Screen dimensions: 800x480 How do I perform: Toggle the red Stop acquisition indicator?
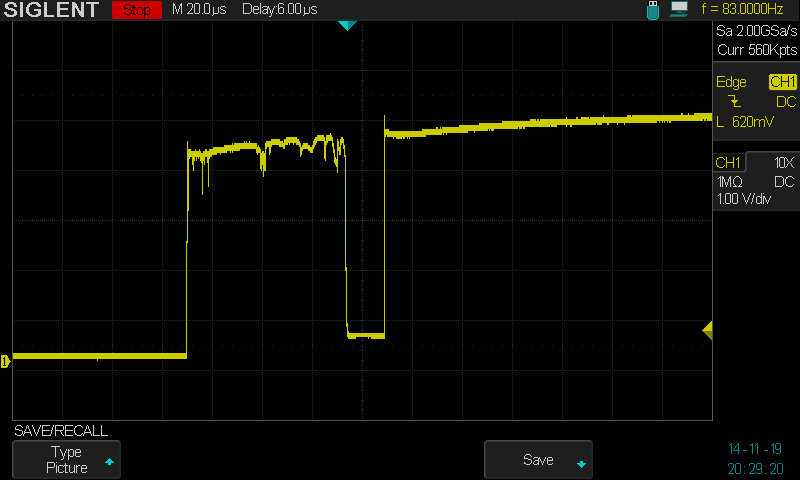pos(136,10)
